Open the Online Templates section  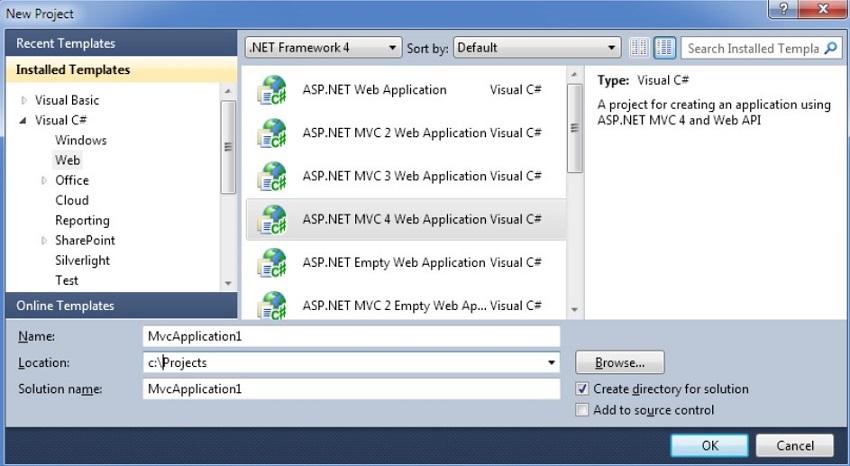coord(121,306)
